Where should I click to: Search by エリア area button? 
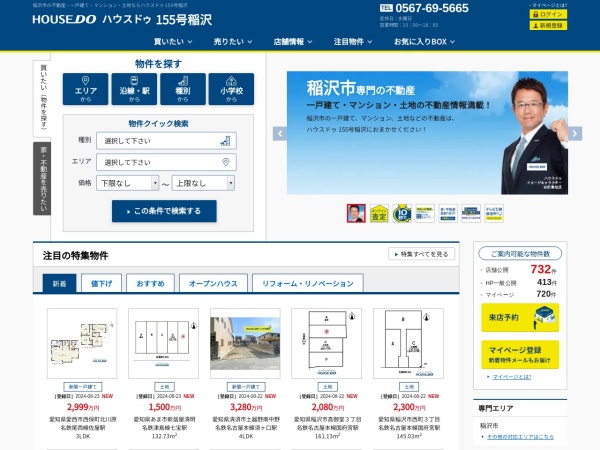tap(85, 89)
